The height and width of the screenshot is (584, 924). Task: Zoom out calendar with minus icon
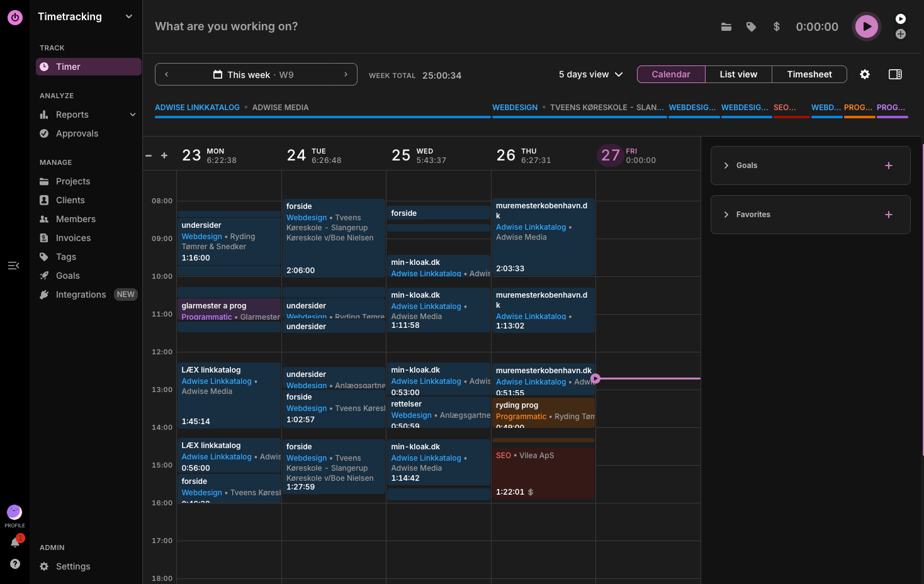pos(149,155)
